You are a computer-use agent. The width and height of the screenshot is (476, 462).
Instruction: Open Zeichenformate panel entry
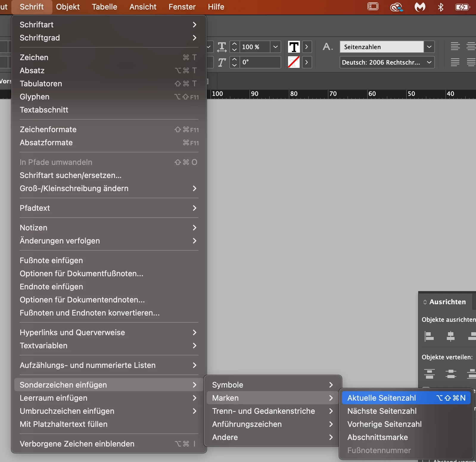point(109,129)
